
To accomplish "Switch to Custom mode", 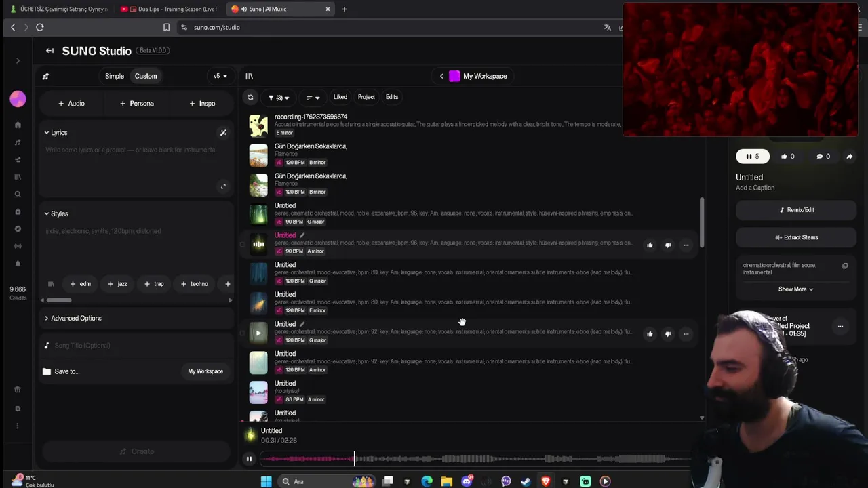I will point(146,76).
